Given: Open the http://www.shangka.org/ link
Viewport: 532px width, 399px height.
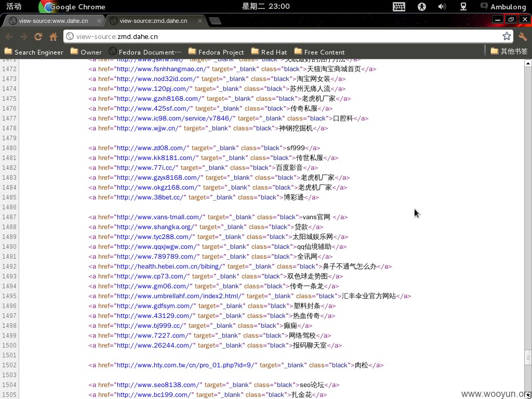Looking at the screenshot, I should coord(156,227).
